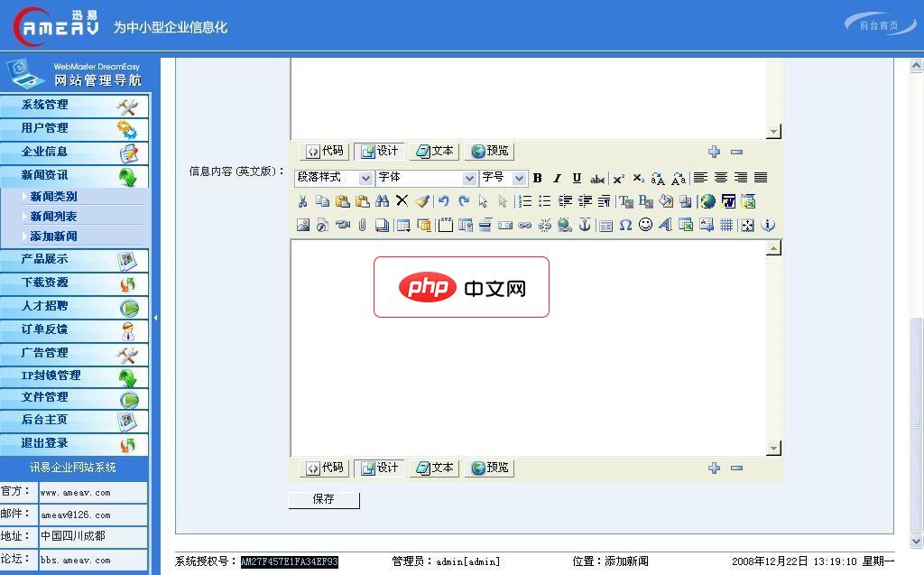This screenshot has height=575, width=924.
Task: Open 新闻列表 submenu item
Action: click(x=53, y=217)
